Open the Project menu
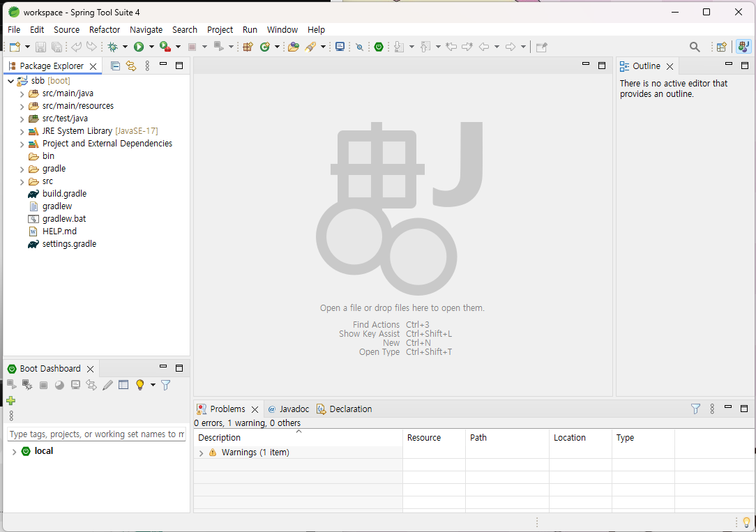Image resolution: width=756 pixels, height=532 pixels. (x=220, y=29)
